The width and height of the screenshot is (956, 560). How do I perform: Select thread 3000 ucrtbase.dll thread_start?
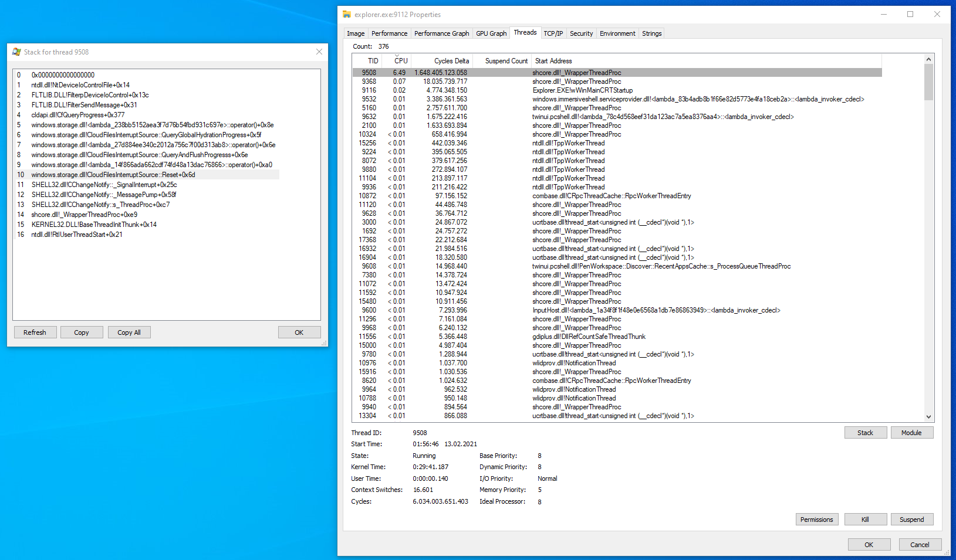[617, 222]
